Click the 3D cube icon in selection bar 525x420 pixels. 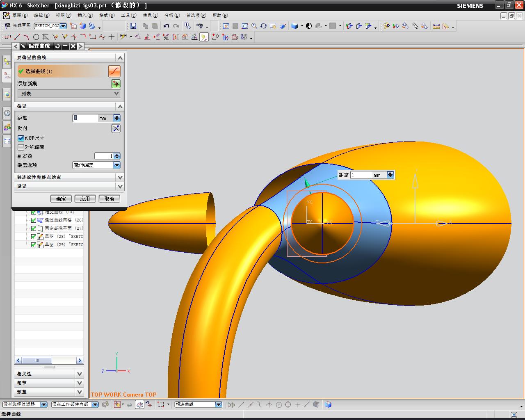(328, 405)
